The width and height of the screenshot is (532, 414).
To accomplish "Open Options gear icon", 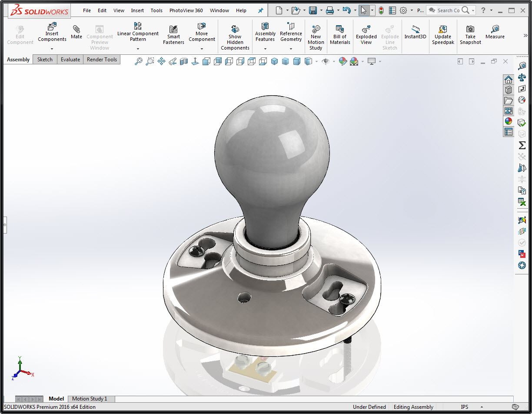I will pyautogui.click(x=403, y=10).
